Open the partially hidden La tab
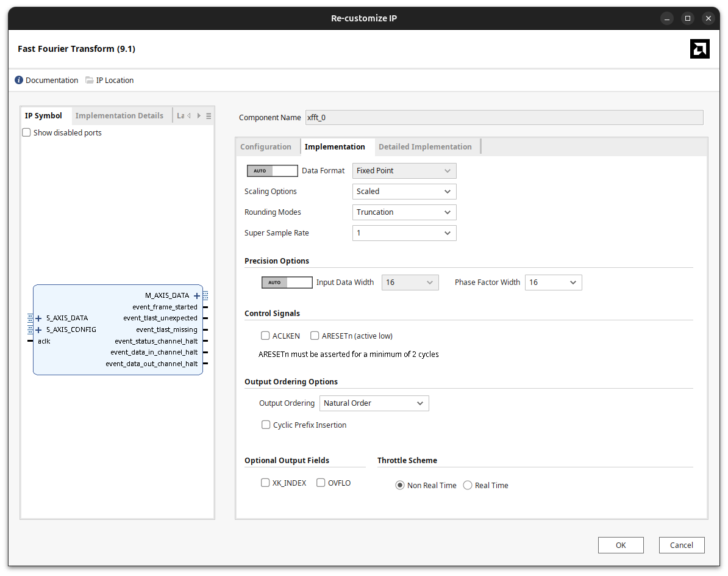 180,116
